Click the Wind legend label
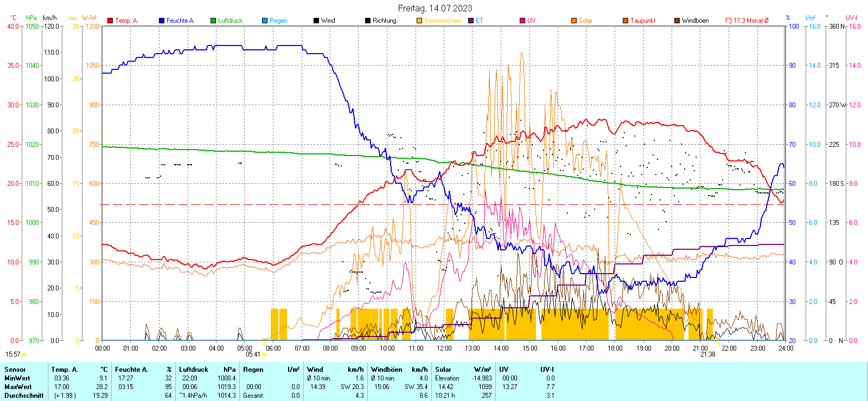 click(x=328, y=21)
